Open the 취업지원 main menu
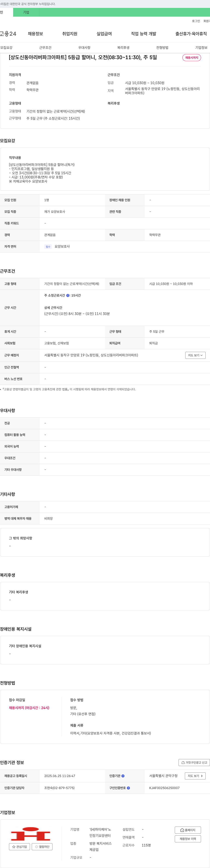Viewport: 210px width, 868px height. 70,34
